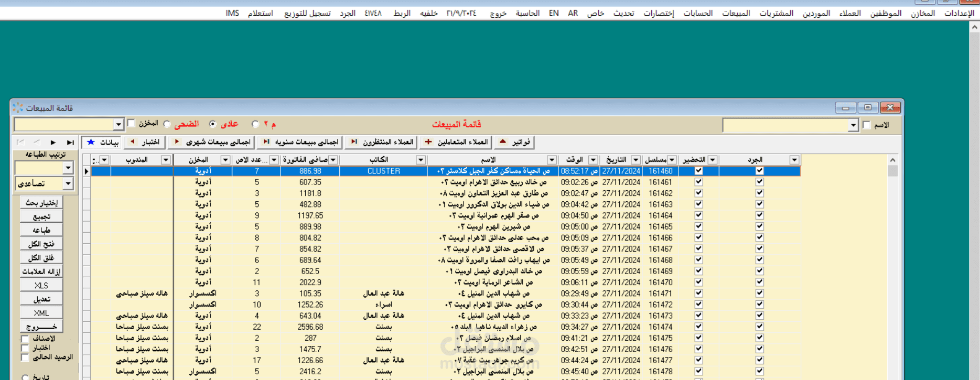Open the التحضير column filter arrow

(713, 160)
